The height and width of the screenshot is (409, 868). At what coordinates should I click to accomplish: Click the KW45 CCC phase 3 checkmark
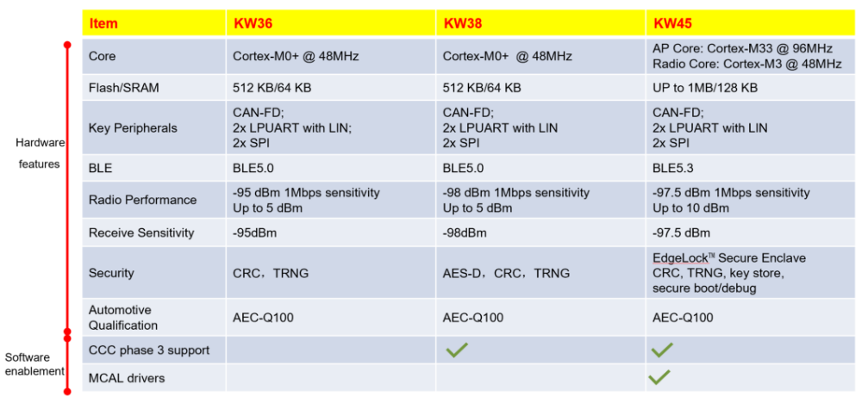pyautogui.click(x=661, y=350)
